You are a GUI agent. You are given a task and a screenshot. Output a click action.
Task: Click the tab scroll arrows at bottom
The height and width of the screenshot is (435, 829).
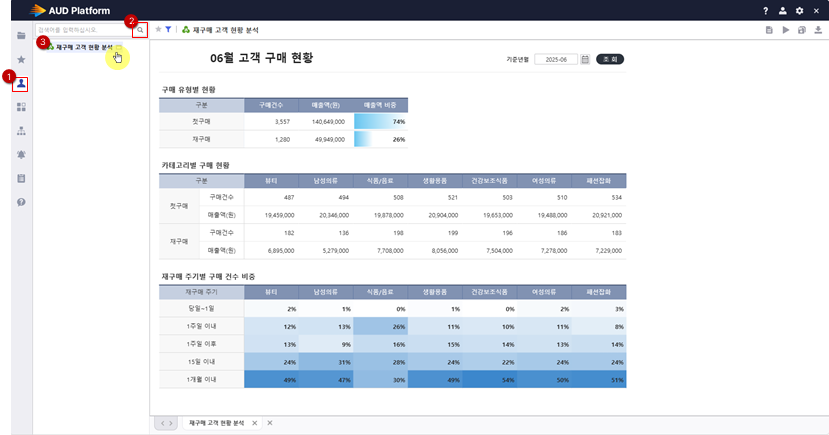pyautogui.click(x=166, y=424)
